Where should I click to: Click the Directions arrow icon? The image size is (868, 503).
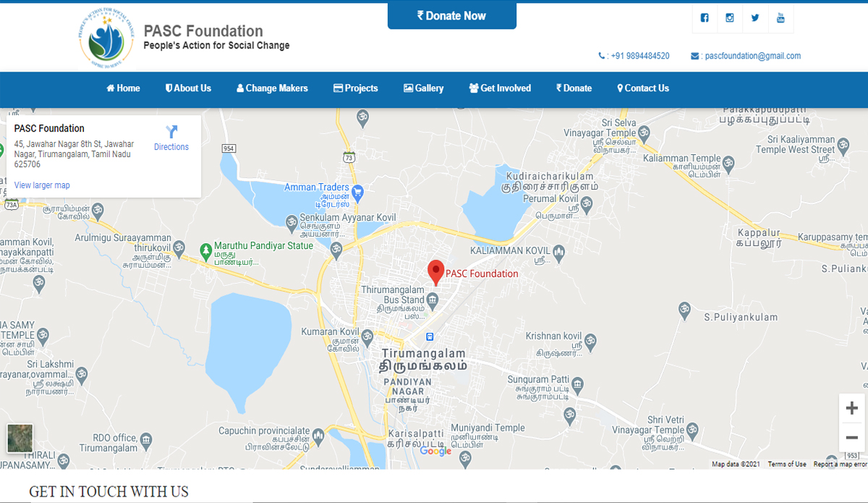171,132
